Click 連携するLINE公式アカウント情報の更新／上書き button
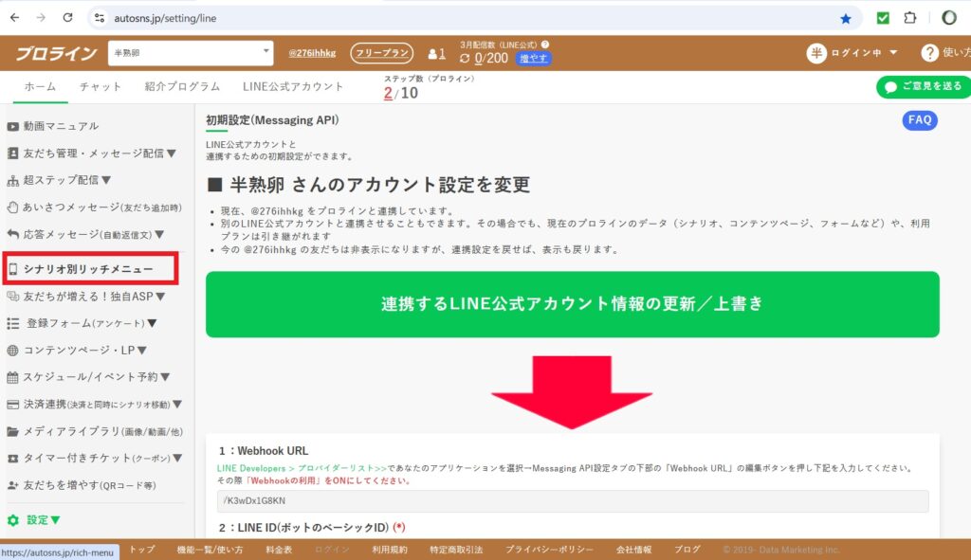971x560 pixels. (x=572, y=304)
